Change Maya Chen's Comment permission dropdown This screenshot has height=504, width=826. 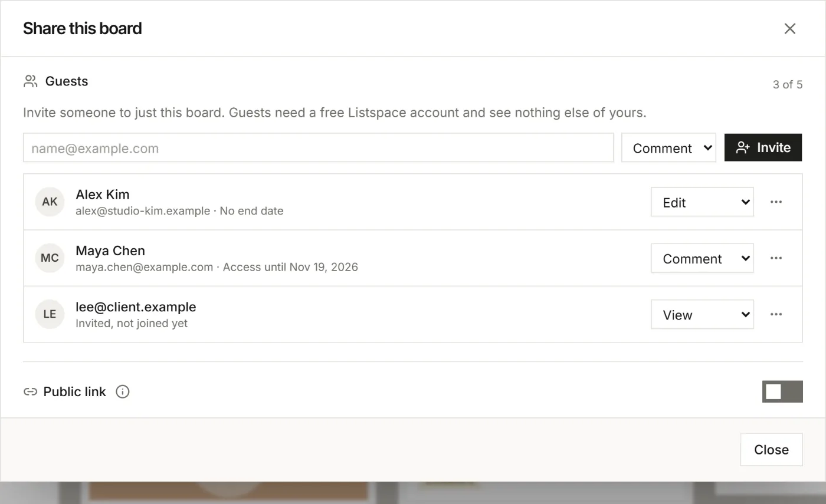702,258
